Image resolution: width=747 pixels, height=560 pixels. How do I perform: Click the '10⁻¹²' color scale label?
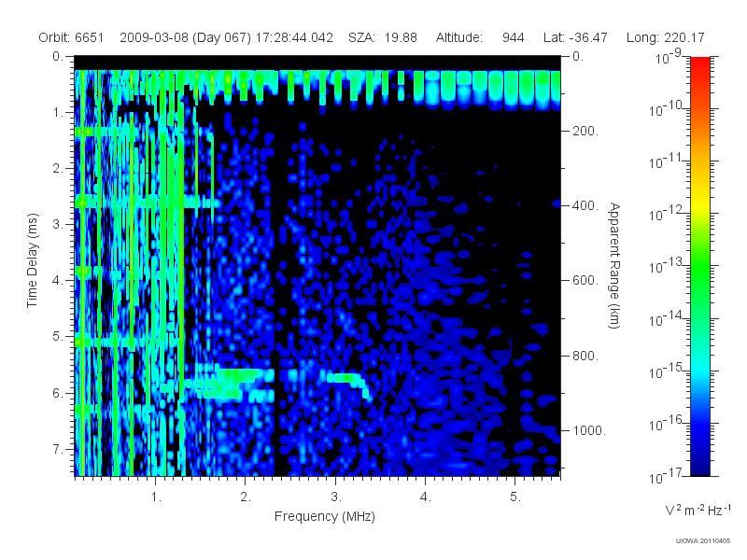tap(667, 215)
